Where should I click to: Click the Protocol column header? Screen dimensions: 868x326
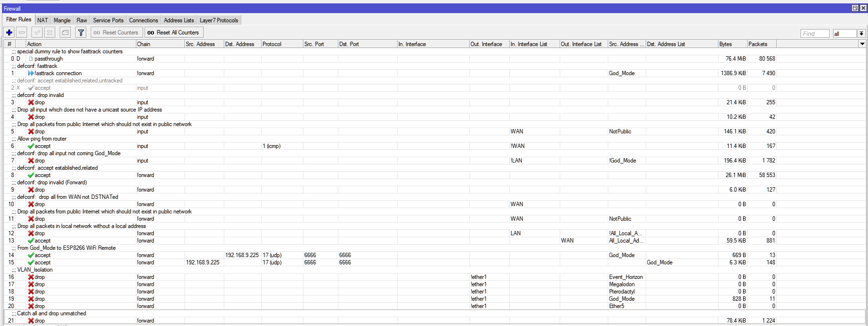(x=282, y=44)
